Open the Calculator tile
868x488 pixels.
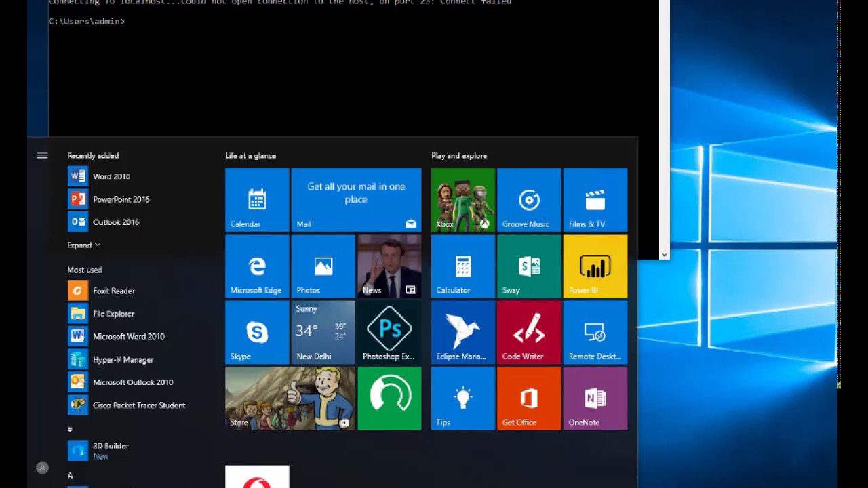[x=463, y=266]
